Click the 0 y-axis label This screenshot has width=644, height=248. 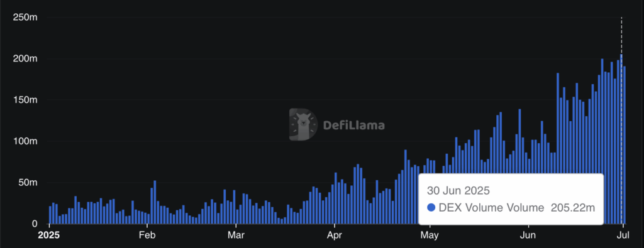pyautogui.click(x=35, y=224)
